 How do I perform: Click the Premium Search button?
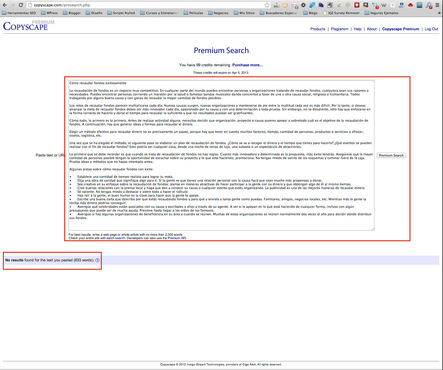click(391, 155)
